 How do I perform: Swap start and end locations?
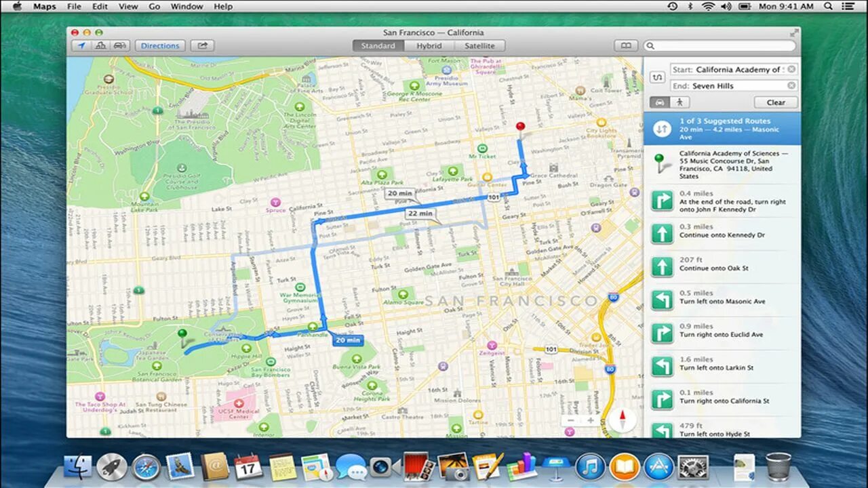[x=656, y=77]
